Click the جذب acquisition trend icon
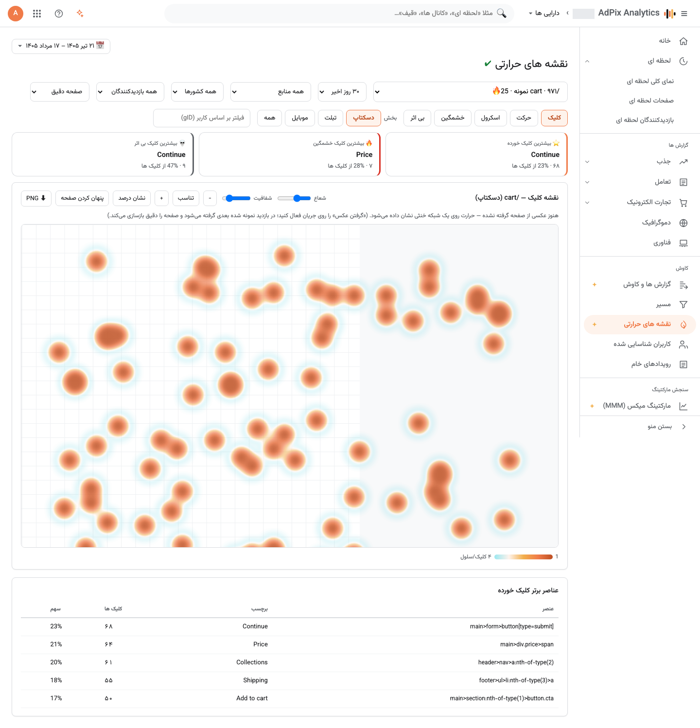The height and width of the screenshot is (728, 700). pos(683,162)
